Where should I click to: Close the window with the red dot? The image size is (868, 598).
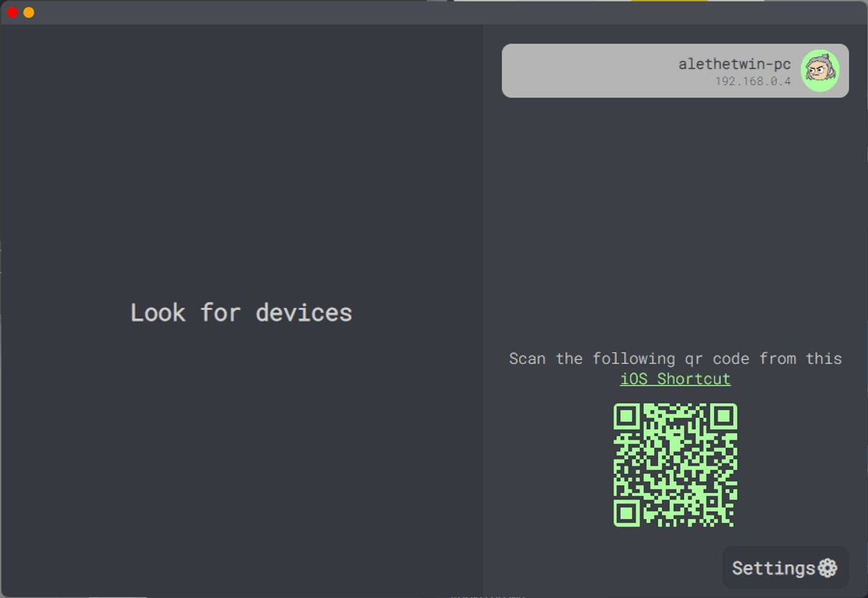click(x=12, y=12)
